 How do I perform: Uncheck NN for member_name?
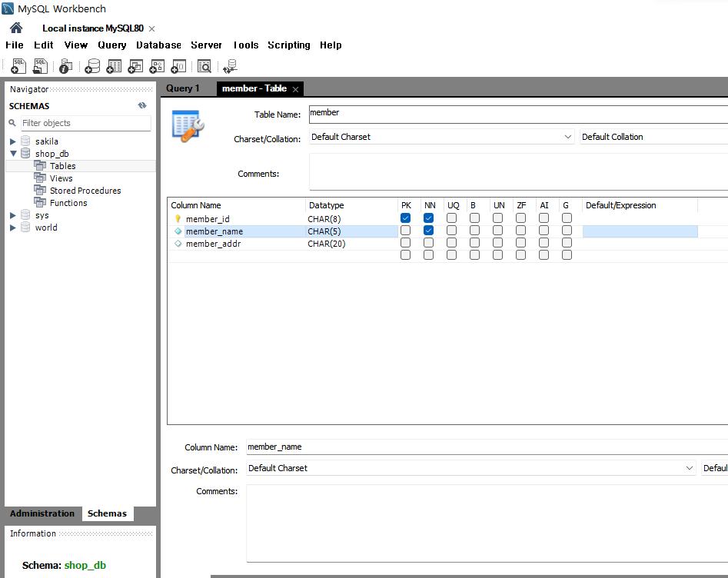tap(428, 231)
